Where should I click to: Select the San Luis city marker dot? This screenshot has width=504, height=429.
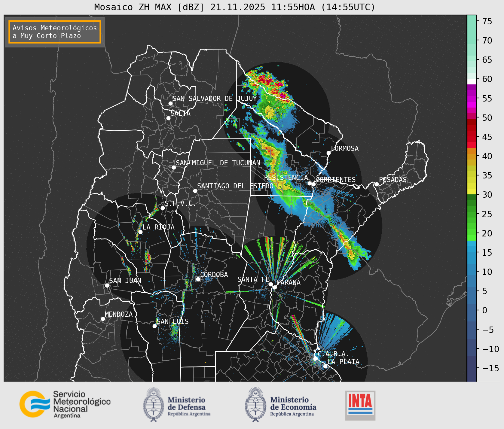(x=154, y=326)
